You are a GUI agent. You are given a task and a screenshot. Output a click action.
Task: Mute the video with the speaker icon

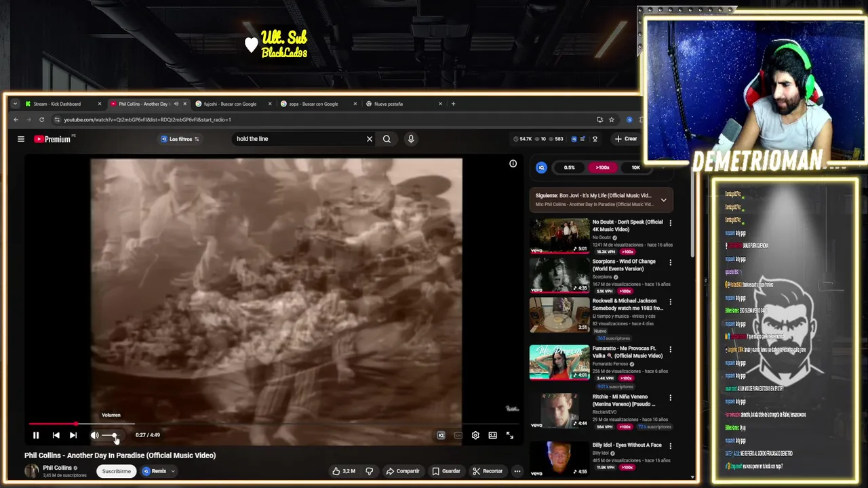[95, 435]
